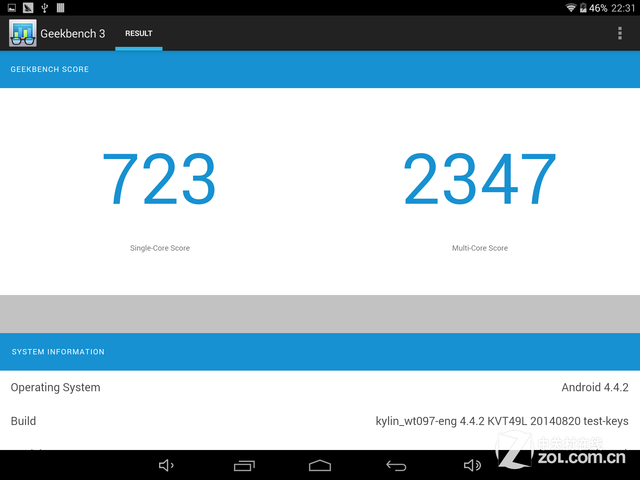Viewport: 640px width, 480px height.
Task: Tap the 46% battery percentage
Action: click(598, 8)
